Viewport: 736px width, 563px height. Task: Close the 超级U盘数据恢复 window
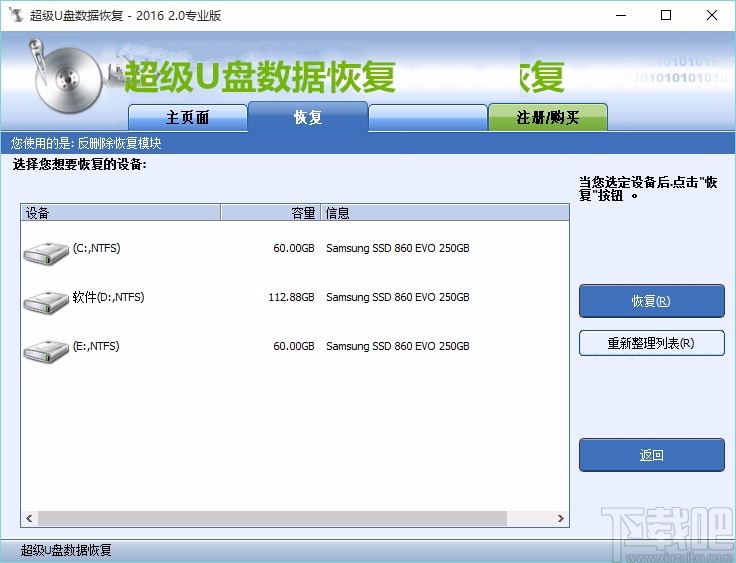pyautogui.click(x=712, y=15)
